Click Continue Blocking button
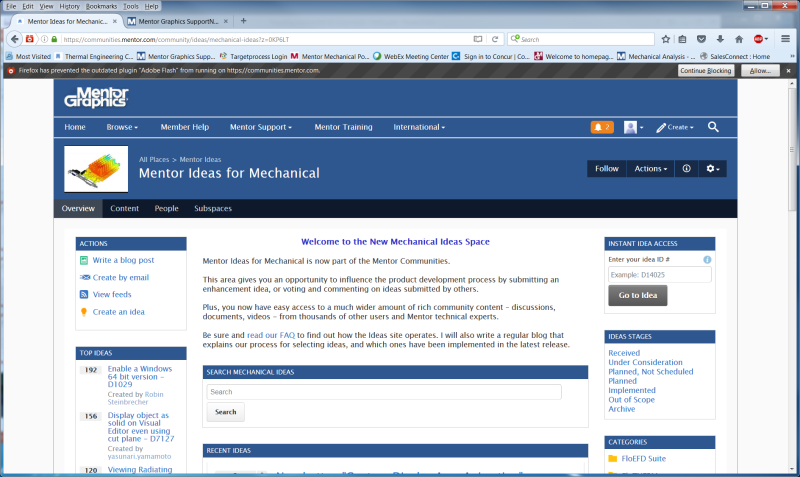 (x=706, y=71)
